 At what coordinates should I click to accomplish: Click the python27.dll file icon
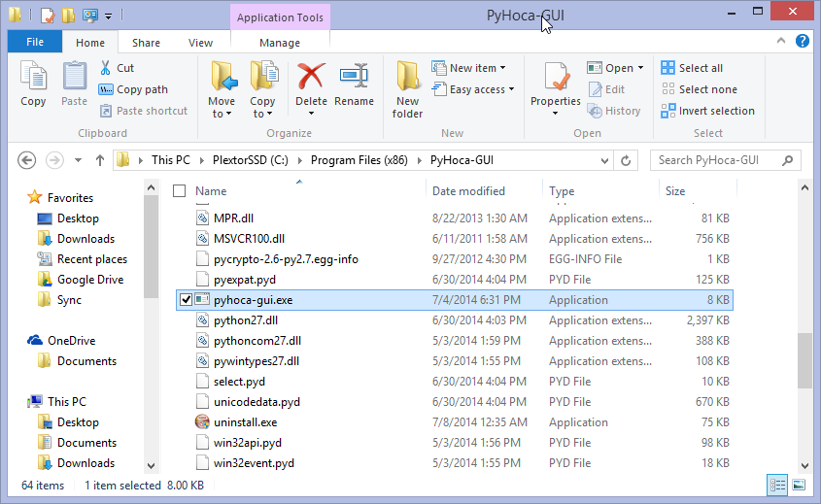(202, 319)
